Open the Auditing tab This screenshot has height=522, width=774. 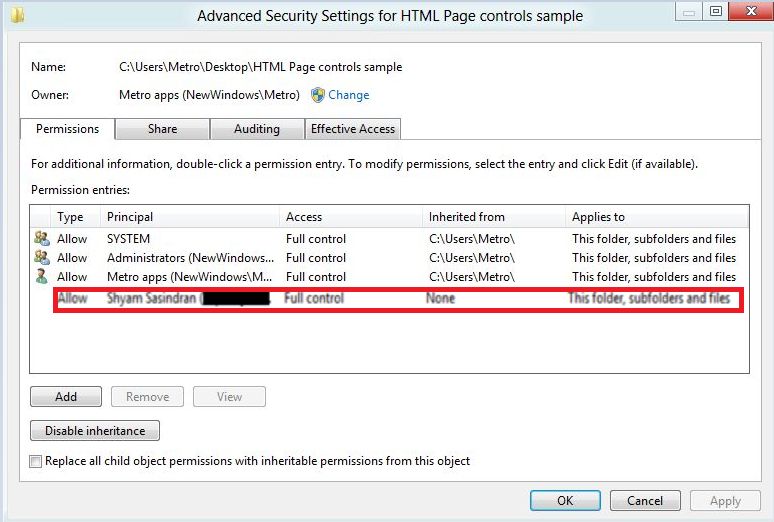[256, 129]
